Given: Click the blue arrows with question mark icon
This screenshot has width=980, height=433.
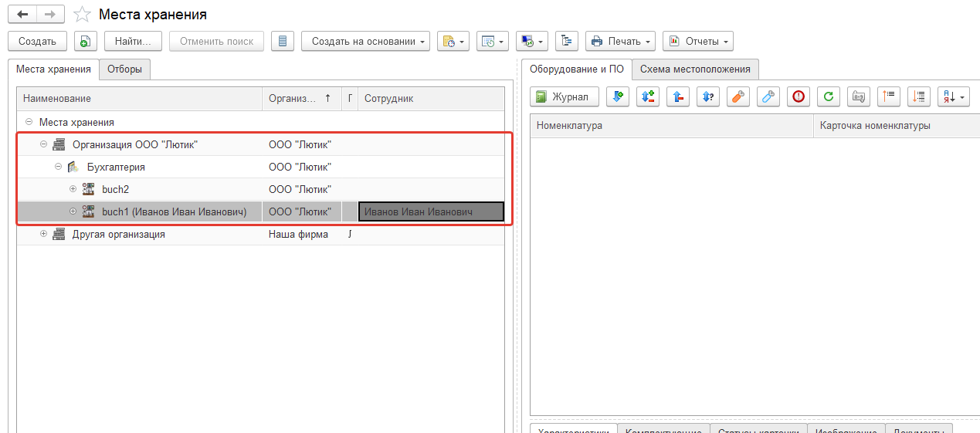Looking at the screenshot, I should point(708,96).
